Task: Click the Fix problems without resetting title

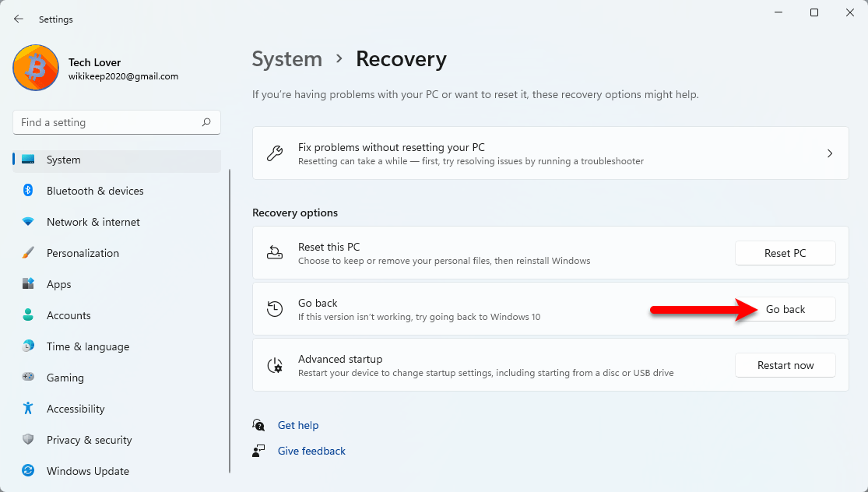Action: click(392, 147)
